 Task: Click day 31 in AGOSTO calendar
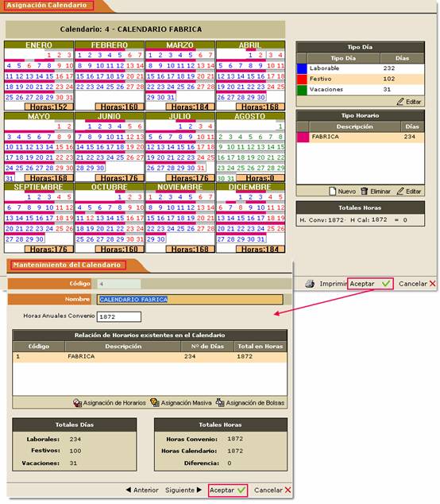click(230, 178)
